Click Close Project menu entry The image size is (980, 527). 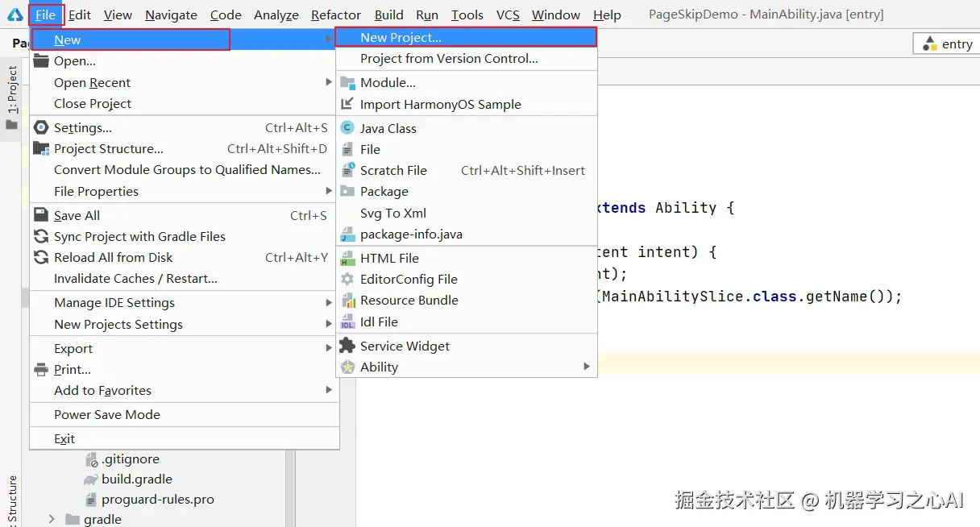pos(185,103)
